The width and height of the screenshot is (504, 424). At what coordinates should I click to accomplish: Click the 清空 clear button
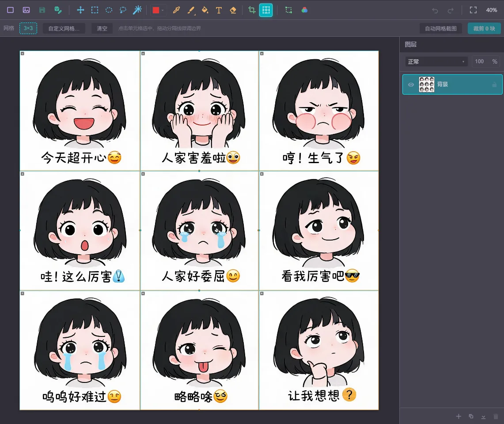coord(102,28)
